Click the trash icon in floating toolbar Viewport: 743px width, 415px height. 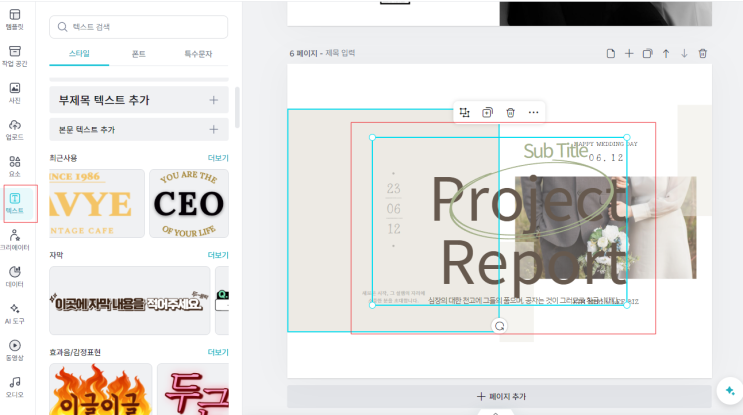coord(510,112)
